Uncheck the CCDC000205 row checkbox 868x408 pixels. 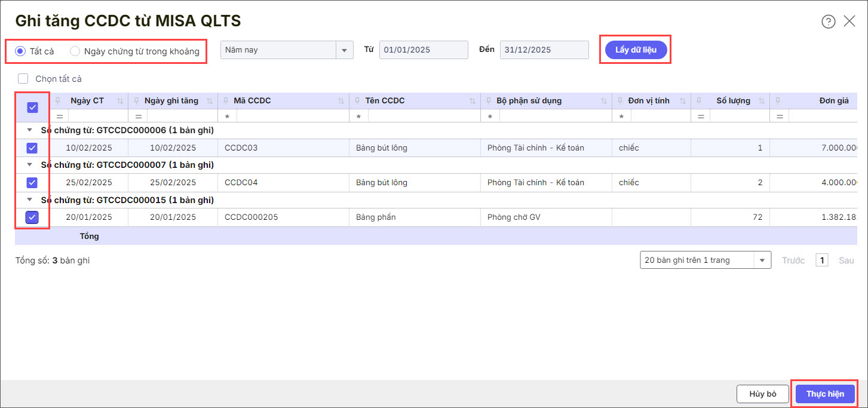[32, 217]
